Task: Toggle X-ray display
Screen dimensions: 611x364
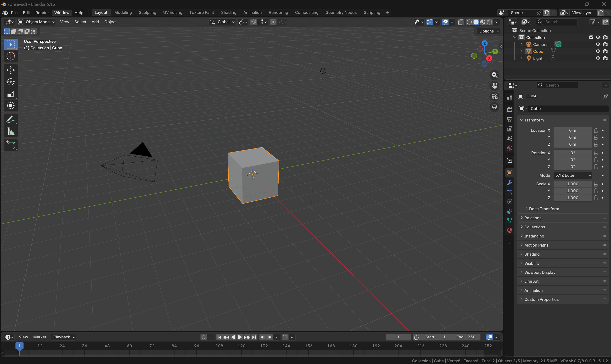Action: (x=460, y=22)
